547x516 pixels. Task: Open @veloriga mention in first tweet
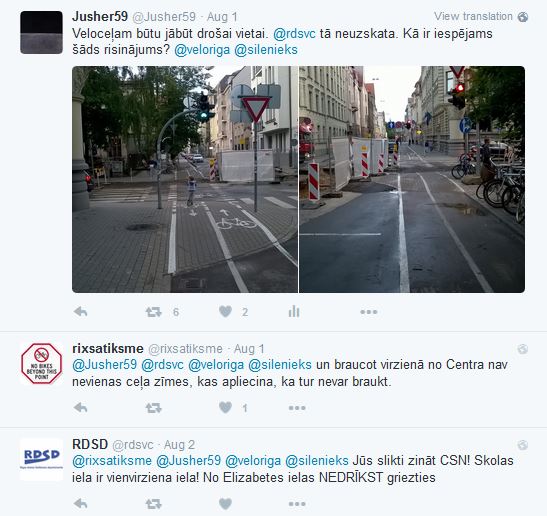click(202, 50)
